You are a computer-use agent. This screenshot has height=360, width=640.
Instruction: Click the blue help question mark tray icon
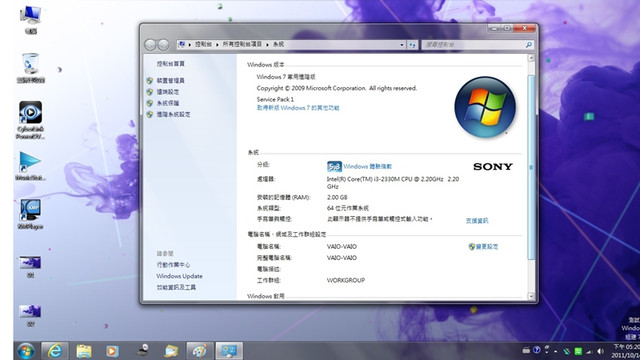[537, 350]
